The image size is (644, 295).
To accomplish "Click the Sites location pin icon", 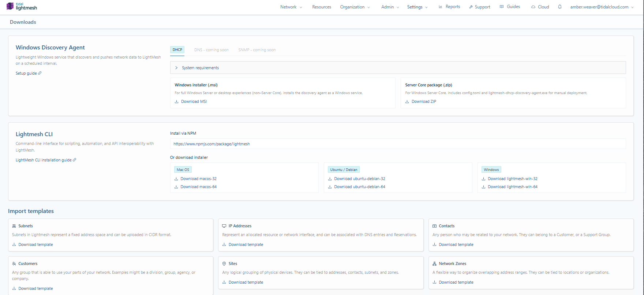I will 224,264.
